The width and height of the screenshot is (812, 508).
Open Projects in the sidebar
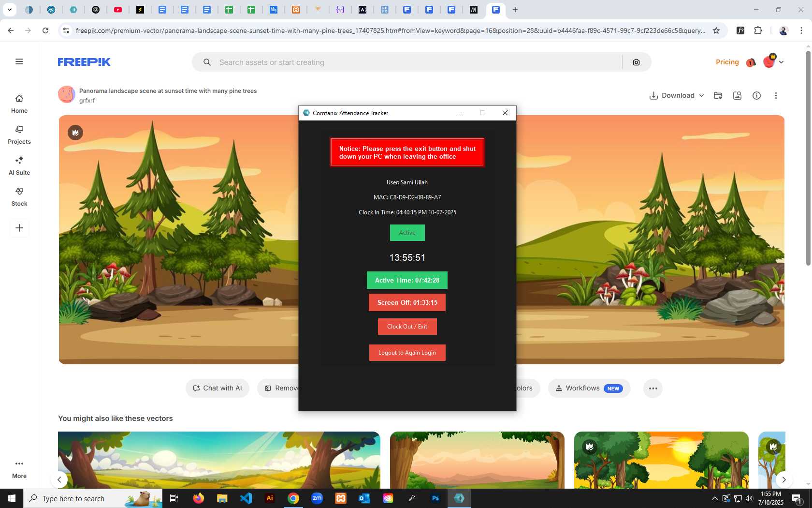click(19, 134)
